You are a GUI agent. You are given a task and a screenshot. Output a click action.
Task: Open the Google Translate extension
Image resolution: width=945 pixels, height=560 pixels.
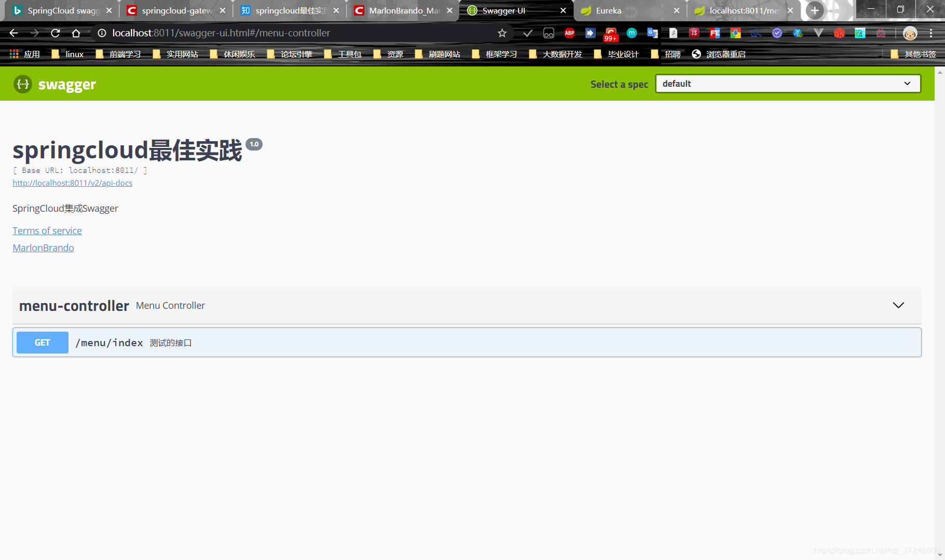(652, 33)
